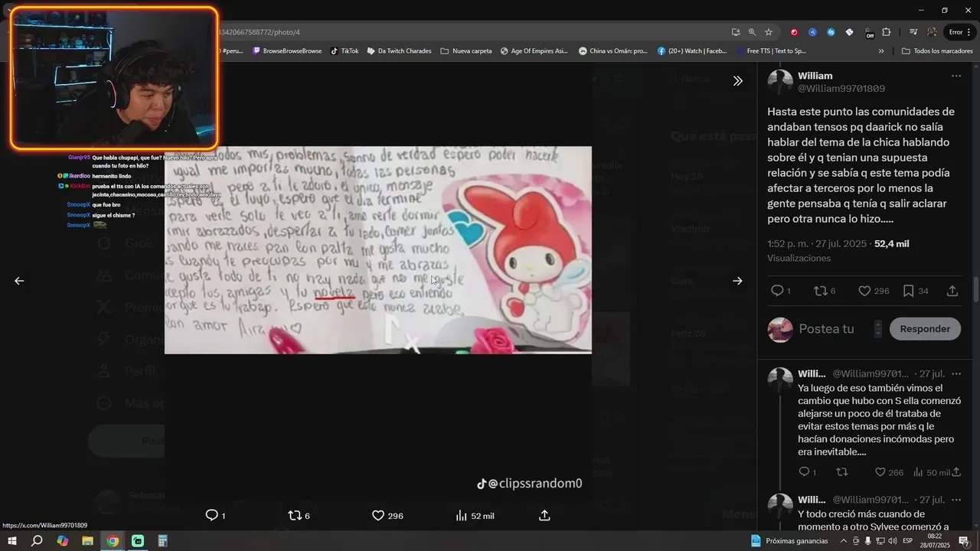Switch to Chrome in taskbar
The height and width of the screenshot is (551, 980).
(x=113, y=541)
